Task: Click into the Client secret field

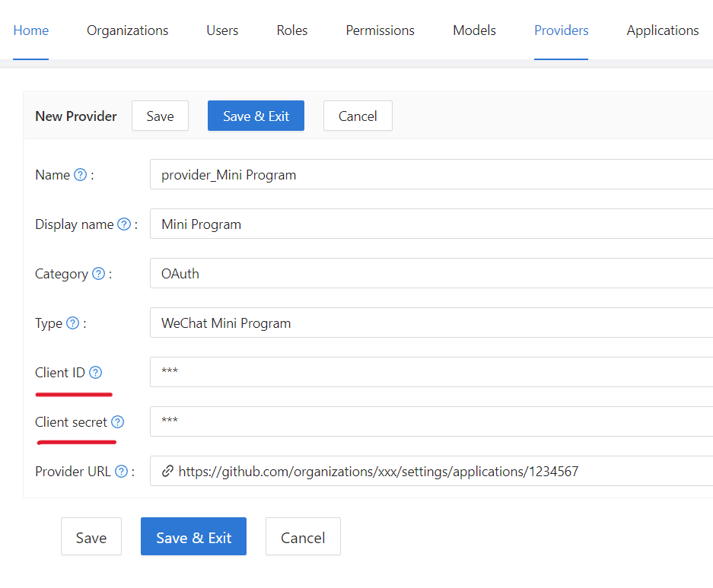Action: [x=431, y=421]
